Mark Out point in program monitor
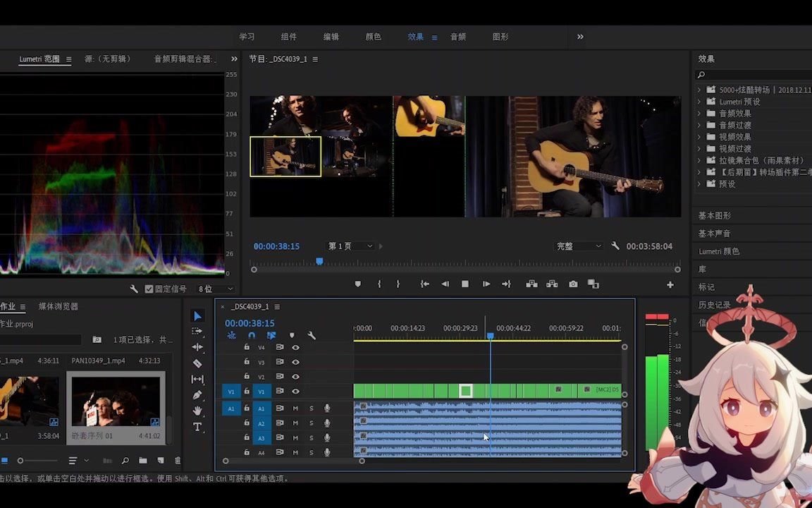This screenshot has height=508, width=812. point(398,284)
